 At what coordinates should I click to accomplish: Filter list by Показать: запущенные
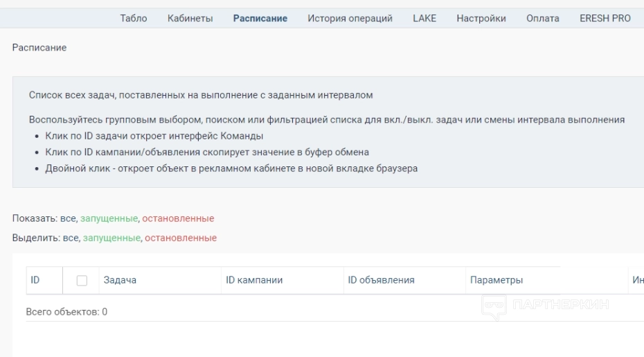109,218
